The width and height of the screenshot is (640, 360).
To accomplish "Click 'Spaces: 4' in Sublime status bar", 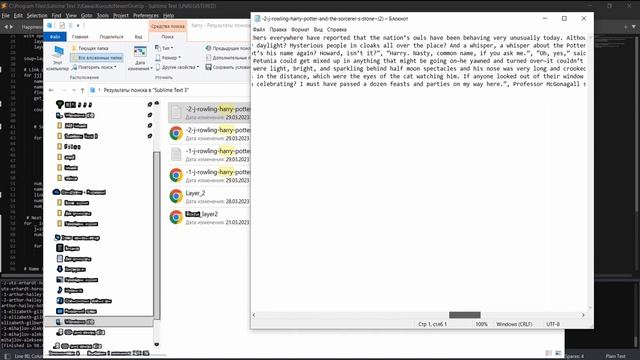I will tap(575, 356).
